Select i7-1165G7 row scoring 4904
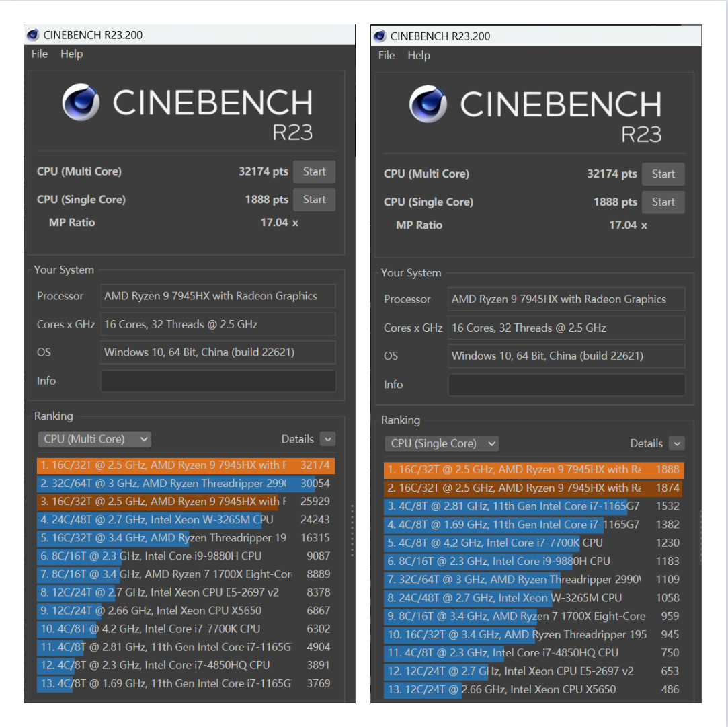The height and width of the screenshot is (727, 728). pos(186,647)
